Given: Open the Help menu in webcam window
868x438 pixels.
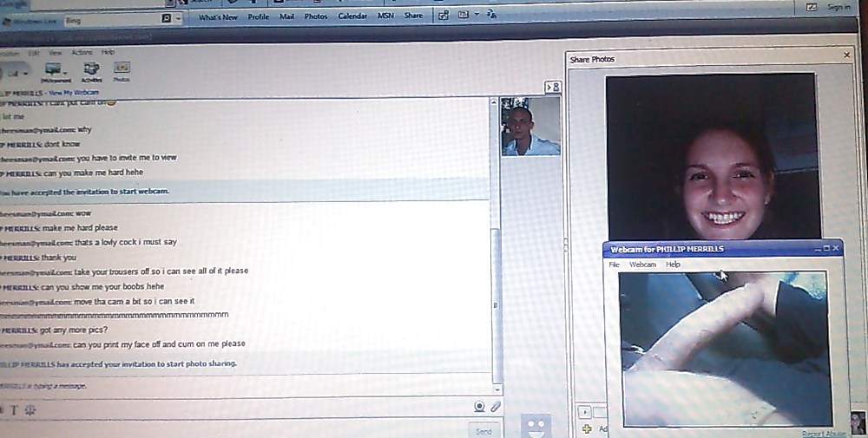Looking at the screenshot, I should [x=673, y=265].
